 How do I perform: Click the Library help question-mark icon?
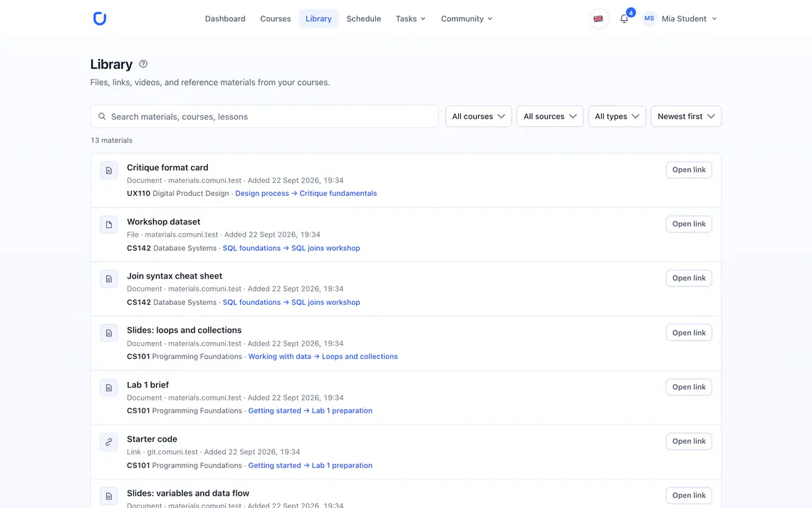[x=143, y=63]
